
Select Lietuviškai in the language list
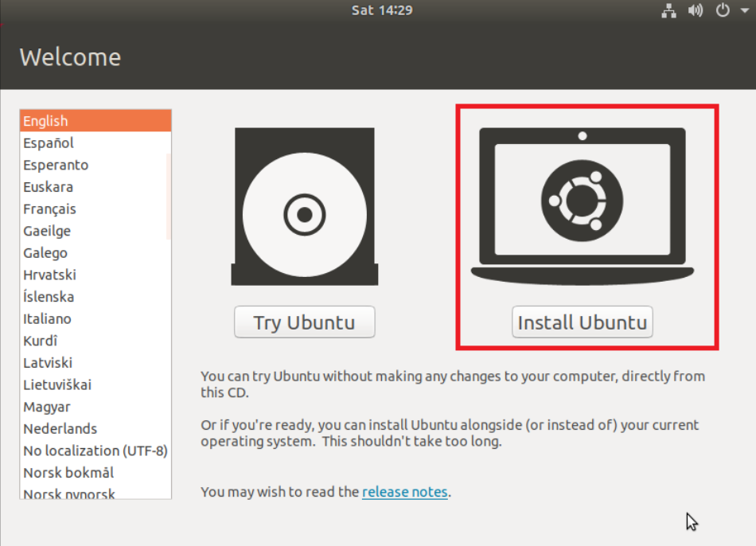click(x=95, y=385)
